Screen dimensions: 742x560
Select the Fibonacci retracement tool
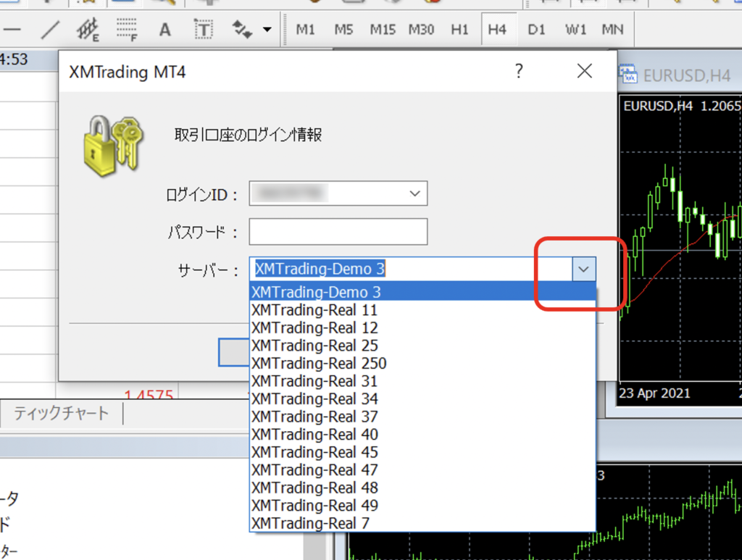[x=126, y=30]
